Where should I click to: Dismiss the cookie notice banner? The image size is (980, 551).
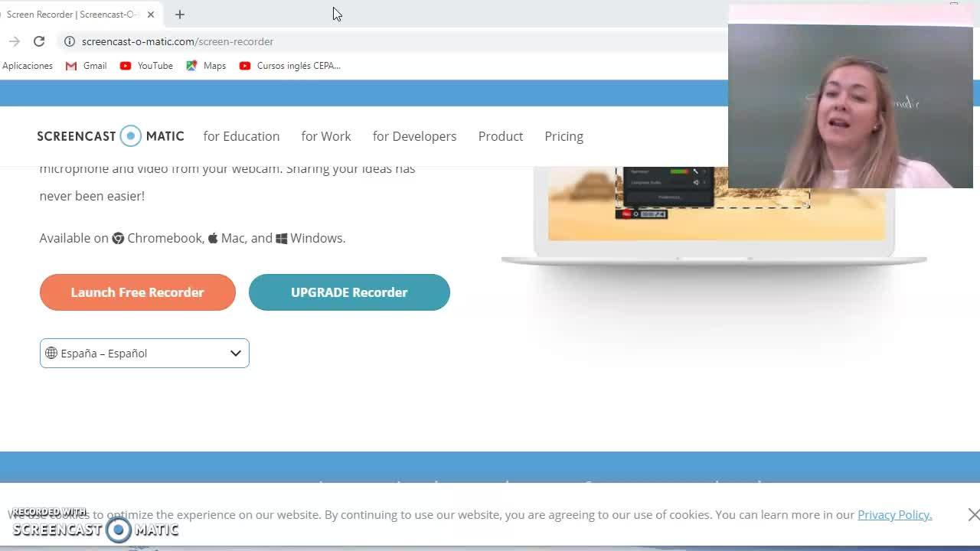tap(973, 515)
